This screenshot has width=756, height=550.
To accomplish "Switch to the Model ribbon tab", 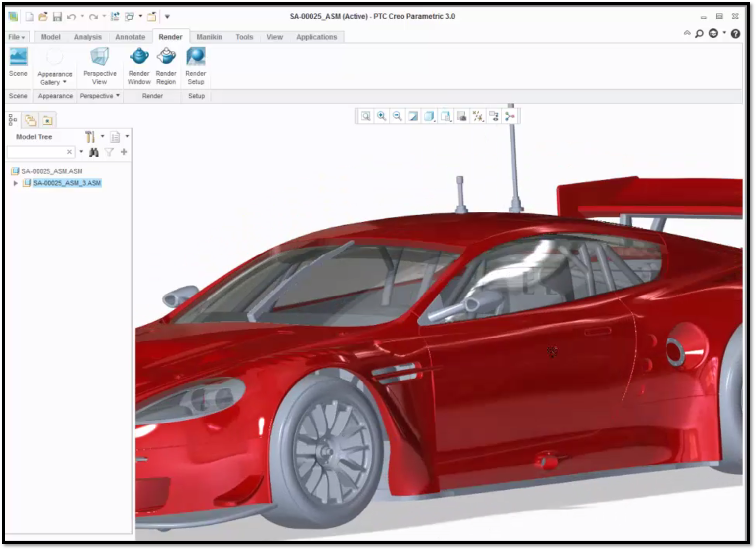I will [x=50, y=37].
